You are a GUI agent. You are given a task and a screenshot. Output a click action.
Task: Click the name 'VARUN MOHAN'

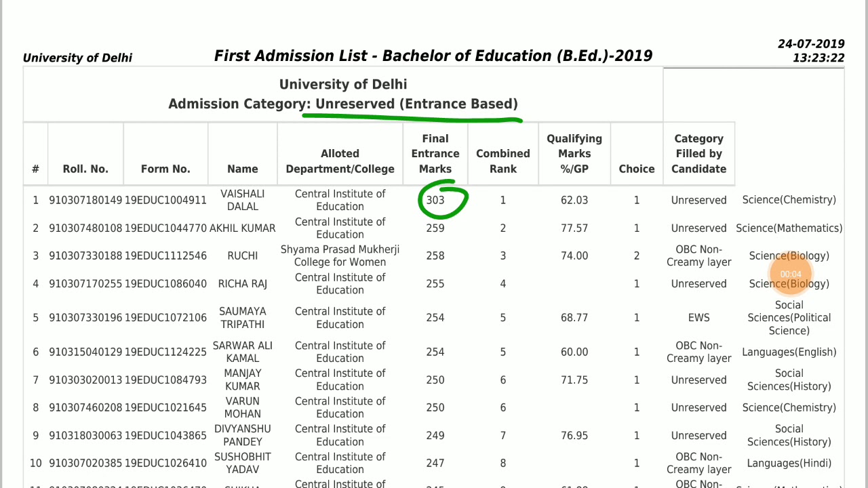(243, 407)
